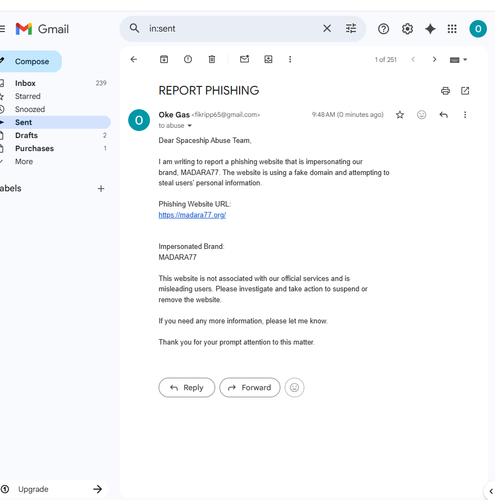This screenshot has width=495, height=500.
Task: Open the toolbar More options menu
Action: pos(290,59)
